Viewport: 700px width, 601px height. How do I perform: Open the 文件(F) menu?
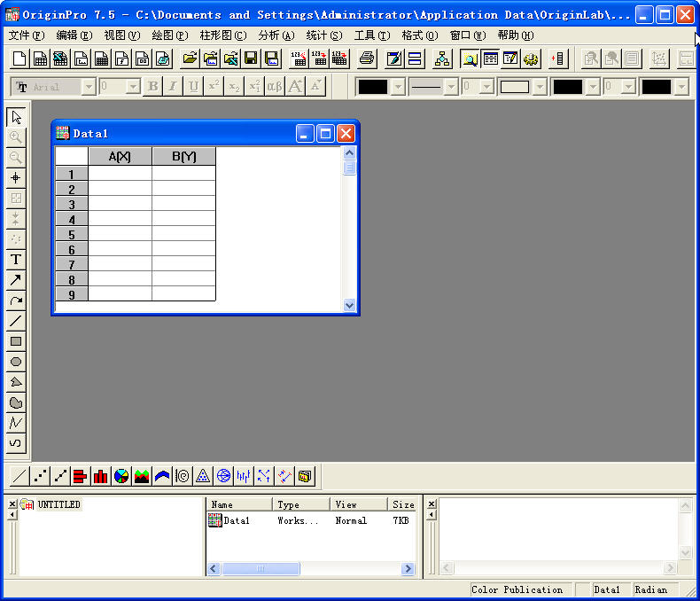click(26, 35)
